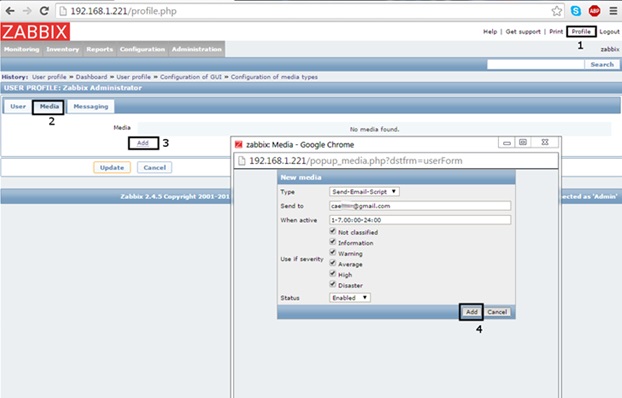Image resolution: width=622 pixels, height=398 pixels.
Task: Switch to the Media tab
Action: [49, 107]
